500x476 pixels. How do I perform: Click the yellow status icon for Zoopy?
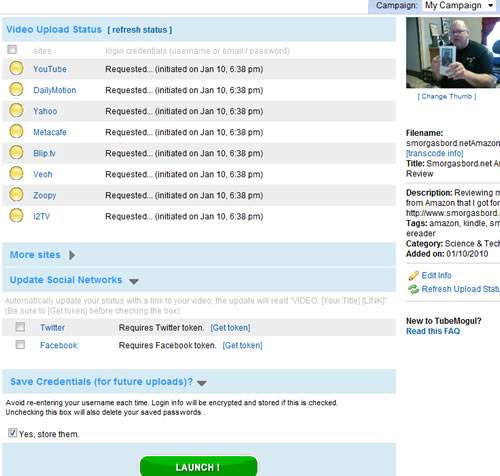pyautogui.click(x=16, y=194)
